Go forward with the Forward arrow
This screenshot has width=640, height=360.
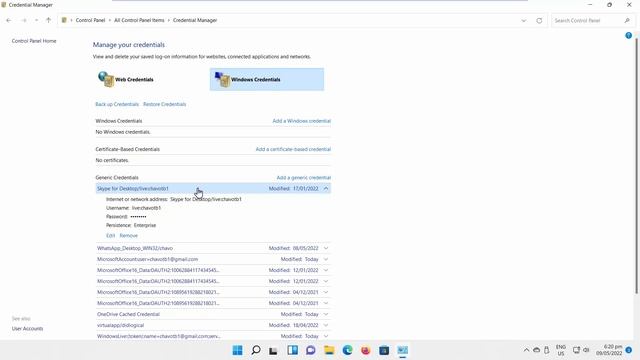tap(24, 20)
